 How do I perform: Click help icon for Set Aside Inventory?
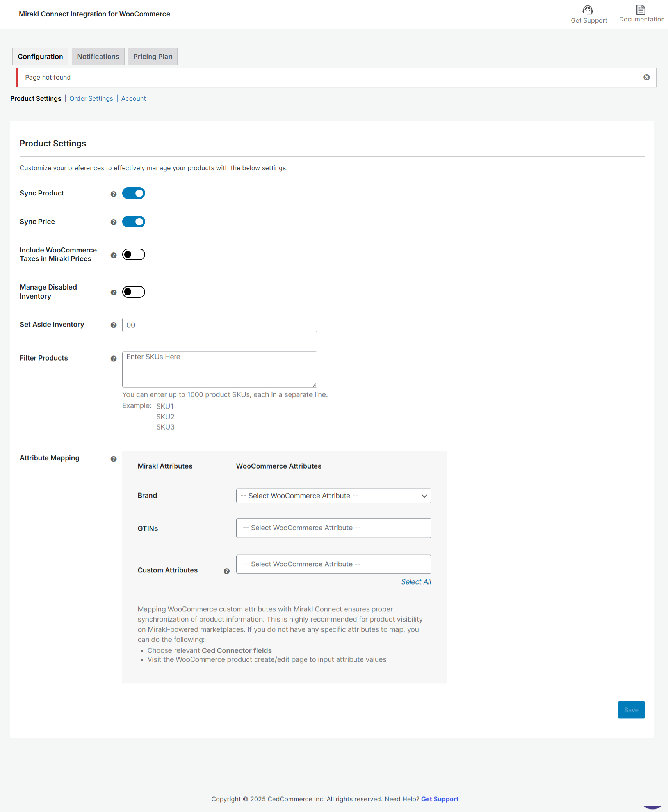[114, 325]
